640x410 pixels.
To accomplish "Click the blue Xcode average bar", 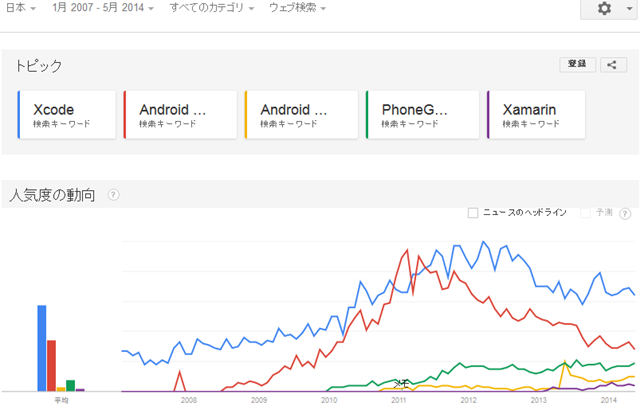I will coord(42,348).
